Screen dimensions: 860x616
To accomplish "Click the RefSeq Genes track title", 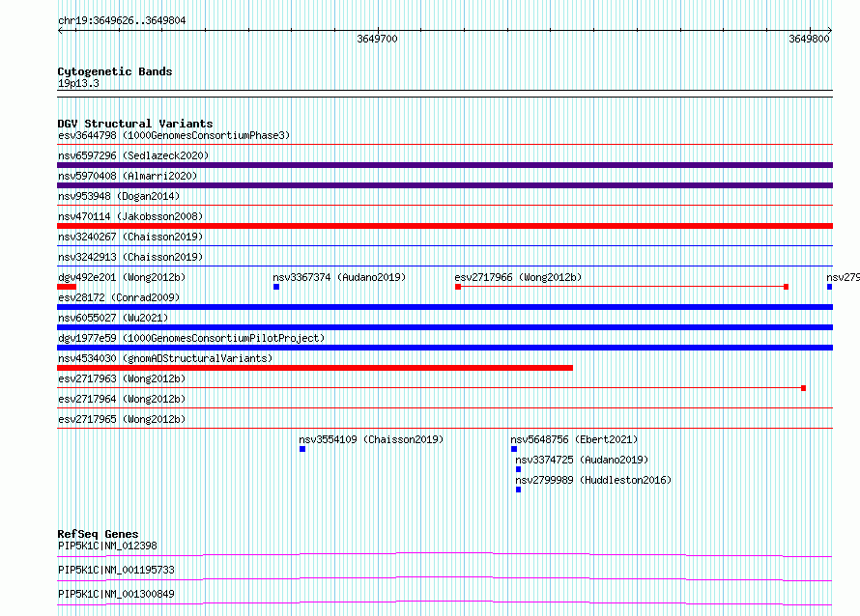I will (x=98, y=534).
